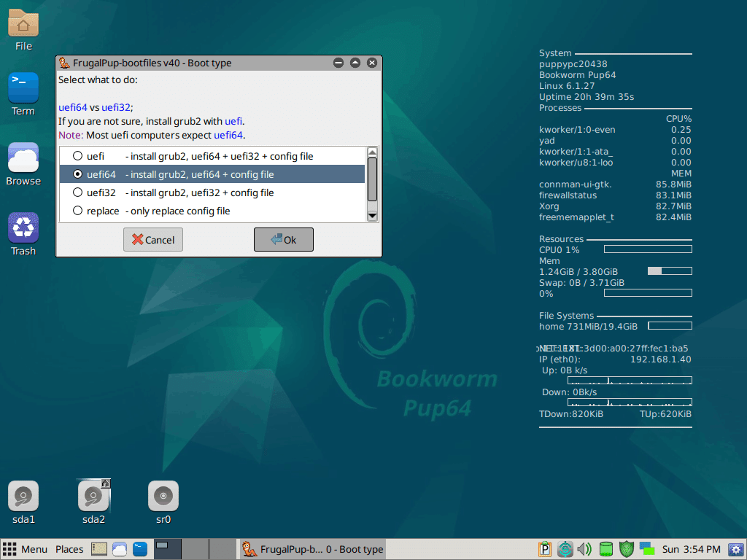Viewport: 747px width, 560px height.
Task: Click the 'connman-ui-gtk.' process entry
Action: [x=575, y=184]
